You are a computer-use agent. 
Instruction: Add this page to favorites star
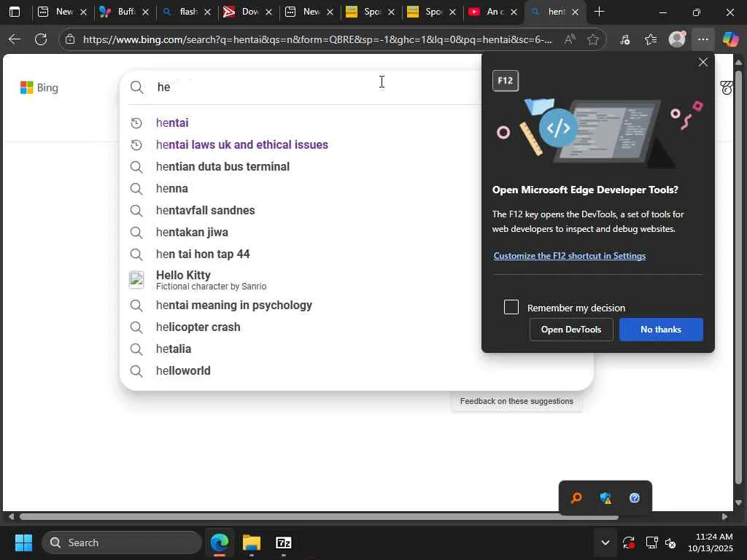(x=592, y=39)
